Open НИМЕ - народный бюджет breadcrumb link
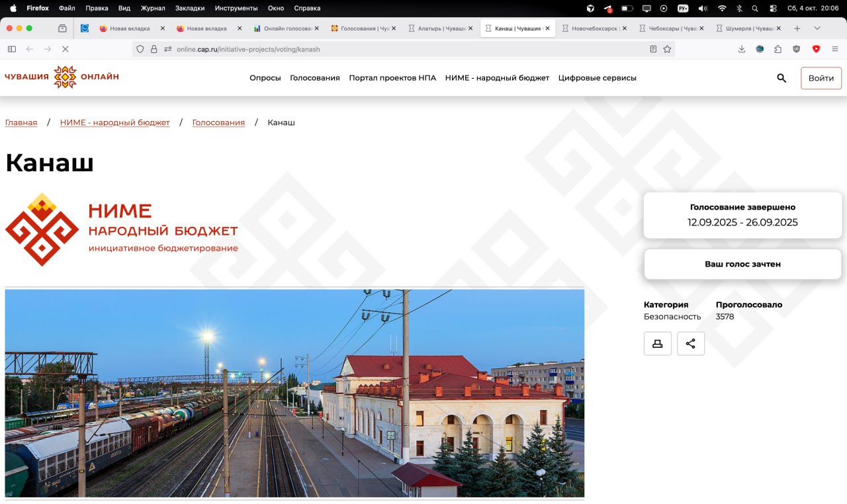This screenshot has width=847, height=504. point(114,122)
